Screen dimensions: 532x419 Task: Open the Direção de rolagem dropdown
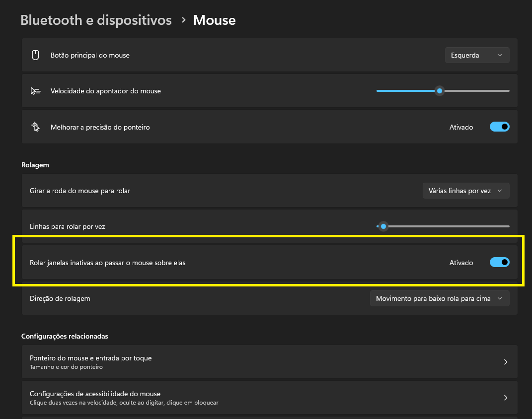click(x=439, y=298)
